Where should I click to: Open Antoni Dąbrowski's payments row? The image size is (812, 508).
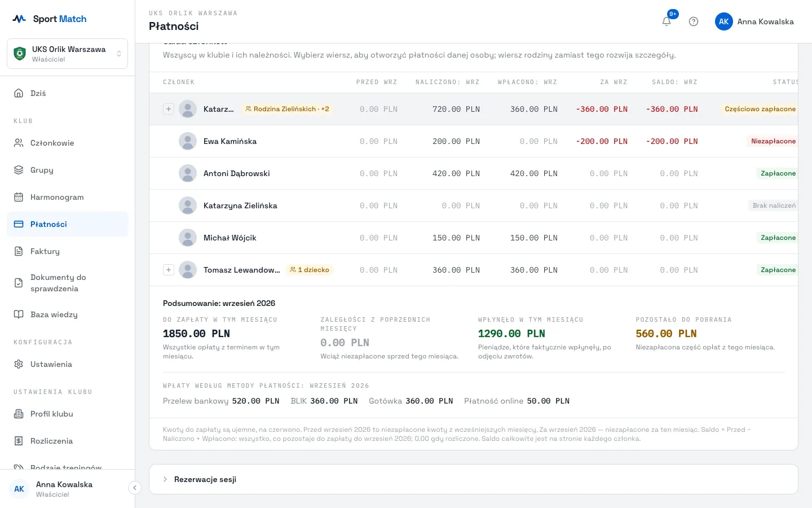click(474, 173)
